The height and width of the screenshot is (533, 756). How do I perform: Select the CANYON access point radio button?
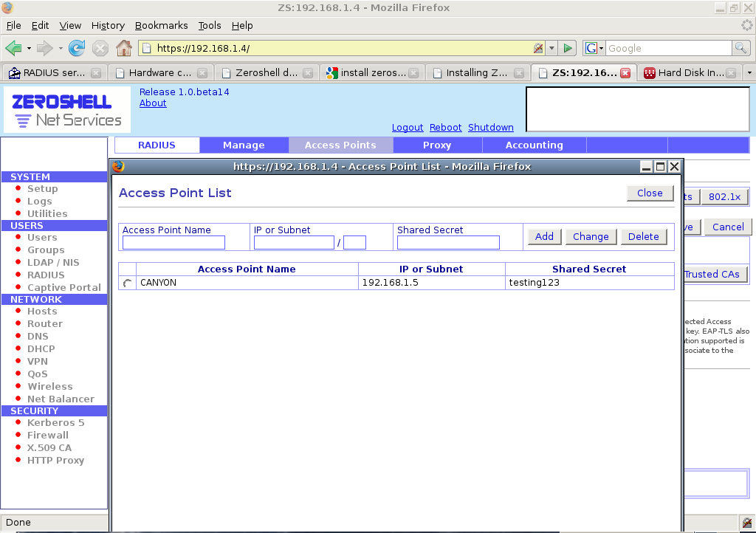pos(127,283)
